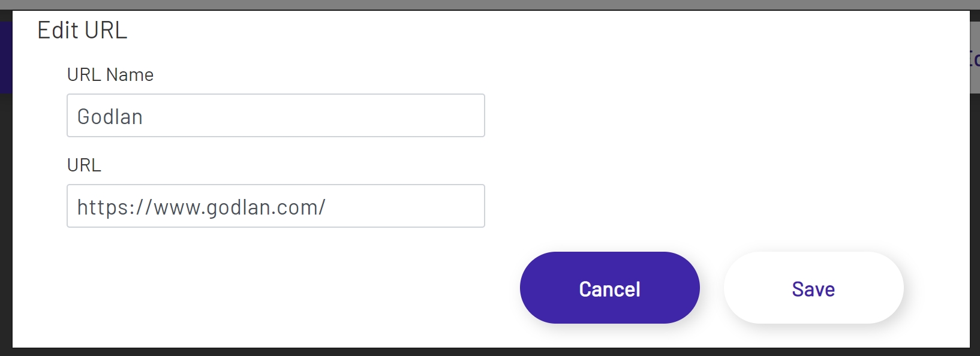
Task: Select the text Godlan in URL Name
Action: [110, 116]
